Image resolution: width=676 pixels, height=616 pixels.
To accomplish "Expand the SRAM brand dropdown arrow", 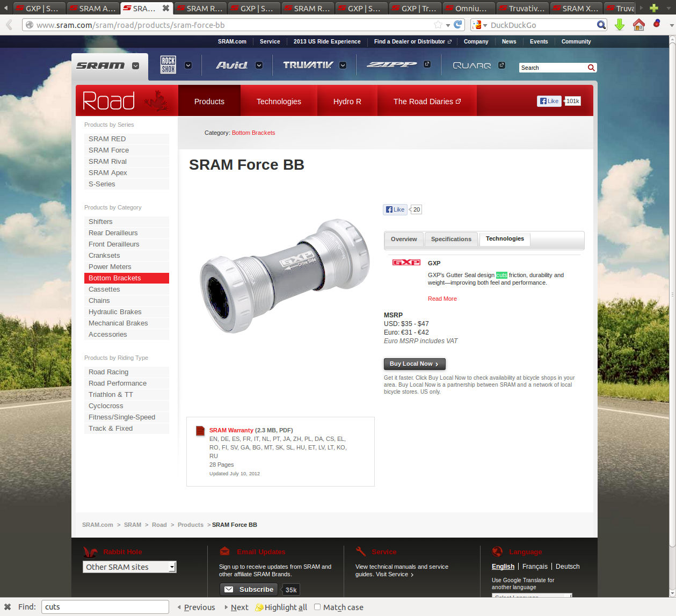I will point(136,66).
